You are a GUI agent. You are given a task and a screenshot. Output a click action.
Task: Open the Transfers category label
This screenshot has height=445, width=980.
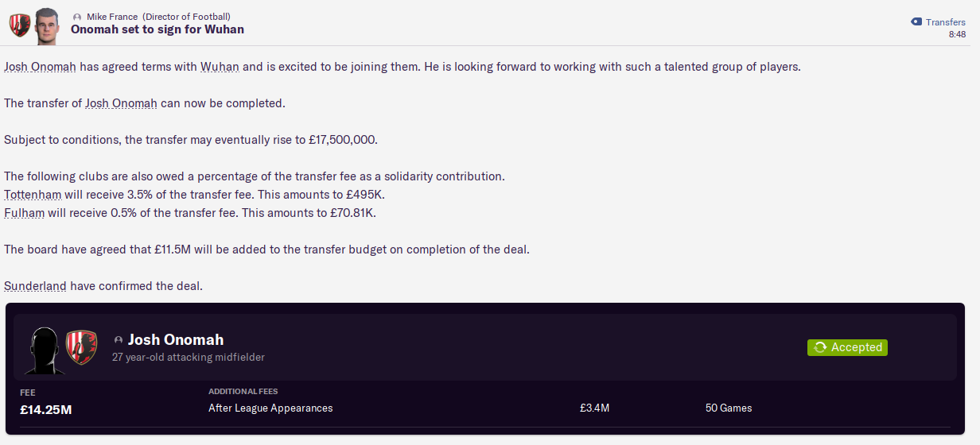(946, 22)
